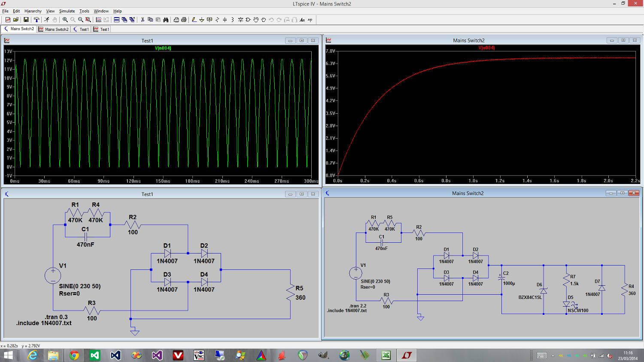Click the Save floppy disk icon
Image resolution: width=644 pixels, height=362 pixels.
[26, 20]
